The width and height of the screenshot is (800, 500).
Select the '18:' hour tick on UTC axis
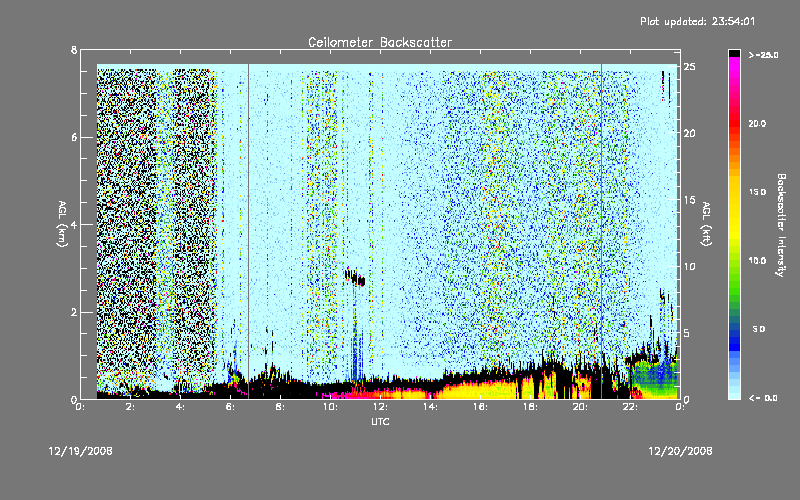pyautogui.click(x=531, y=407)
